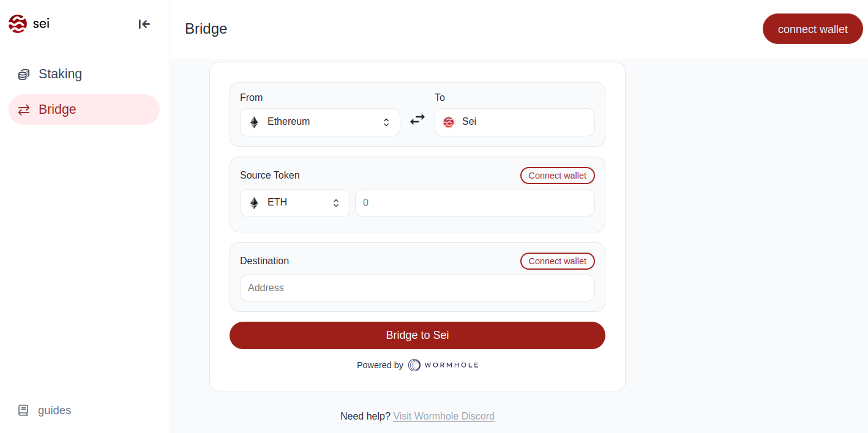Open the From chain Ethereum dropdown
The height and width of the screenshot is (433, 868).
(x=320, y=122)
